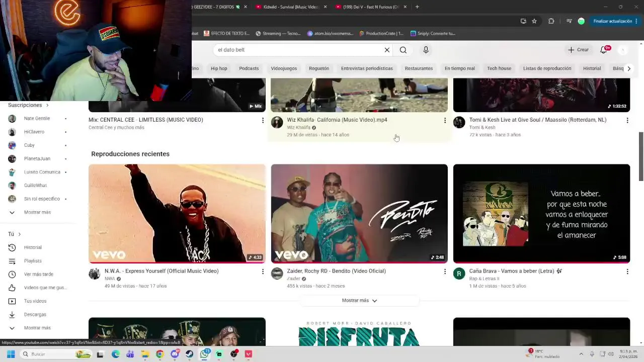This screenshot has height=362, width=644.
Task: Open Descargas in the sidebar
Action: (35, 315)
